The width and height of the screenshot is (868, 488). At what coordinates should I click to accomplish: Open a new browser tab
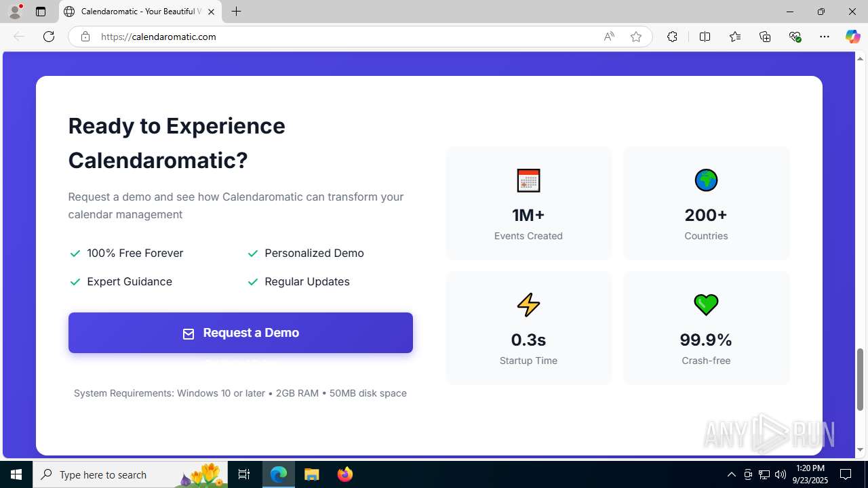pos(236,12)
